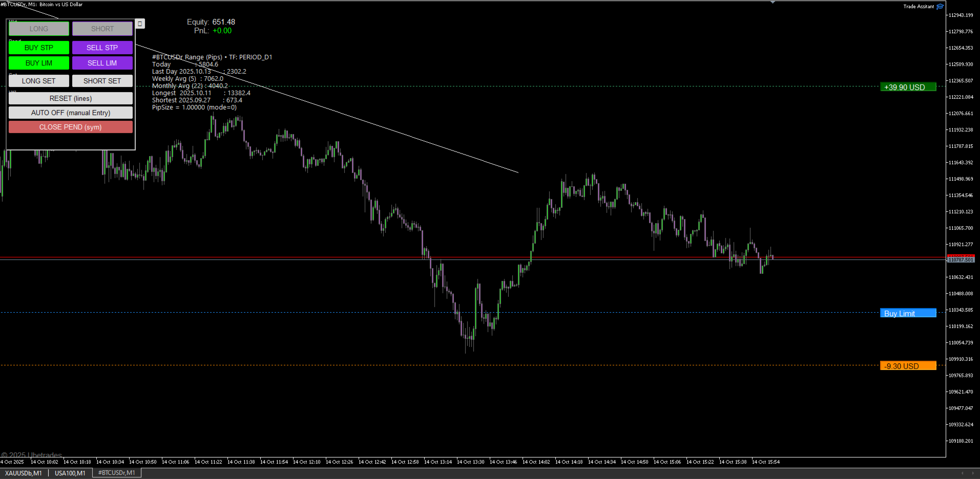Click the Trade Assistant graduation cap icon
This screenshot has width=980, height=479.
click(940, 7)
